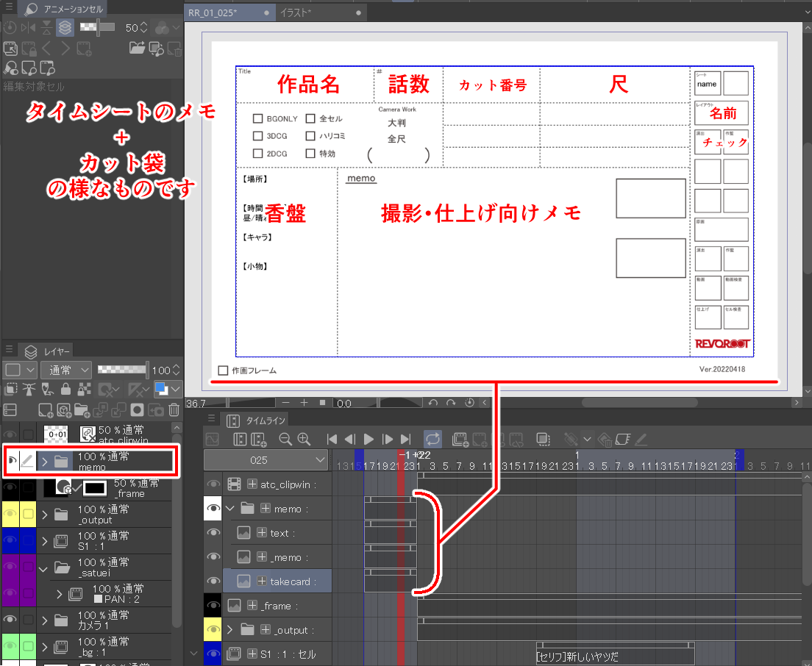This screenshot has width=812, height=666.
Task: Delete current layer with trash icon
Action: tap(173, 410)
